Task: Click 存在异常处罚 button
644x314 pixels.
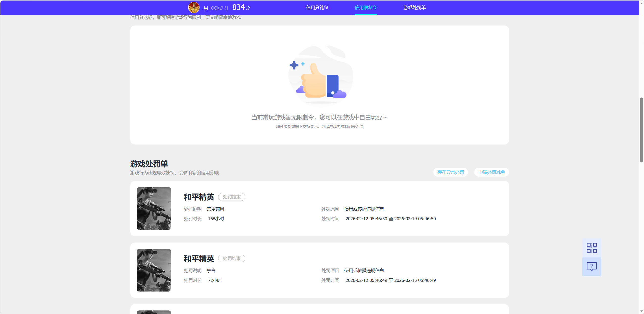Action: (x=451, y=172)
